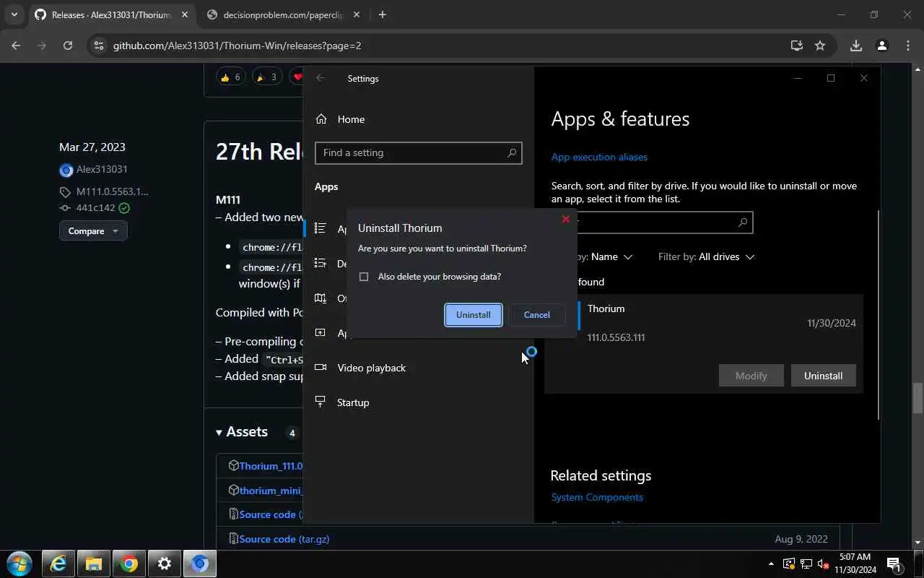The height and width of the screenshot is (578, 924).
Task: Click the Video playback camera icon
Action: 321,368
